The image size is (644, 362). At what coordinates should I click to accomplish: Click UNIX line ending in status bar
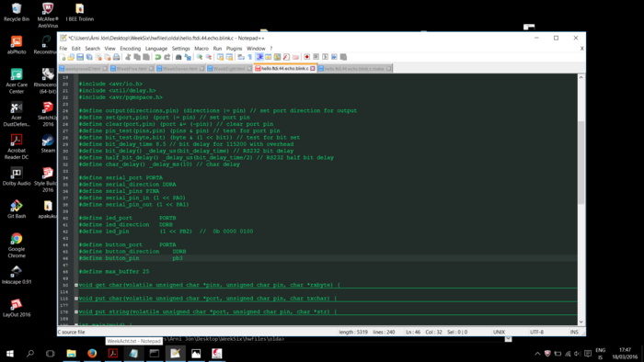tap(499, 332)
